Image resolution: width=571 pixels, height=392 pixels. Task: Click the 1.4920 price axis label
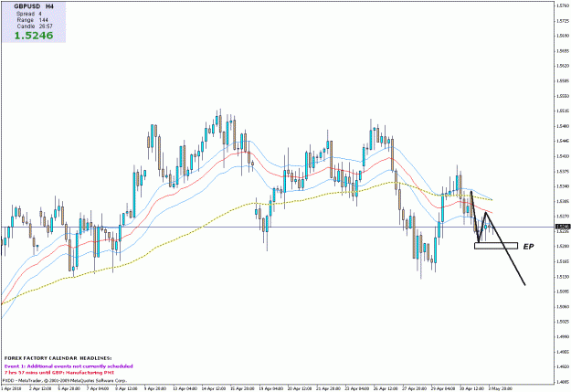tap(563, 366)
